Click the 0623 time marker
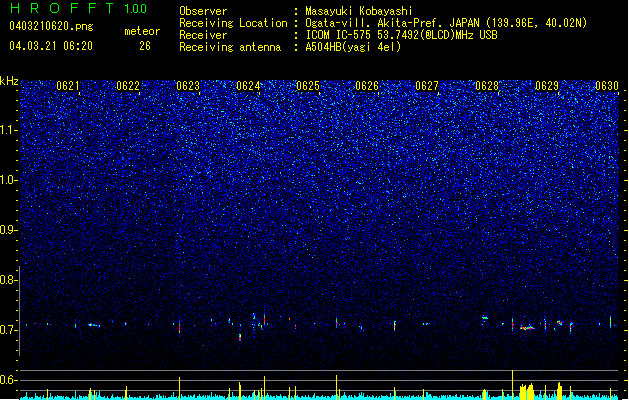 [188, 86]
